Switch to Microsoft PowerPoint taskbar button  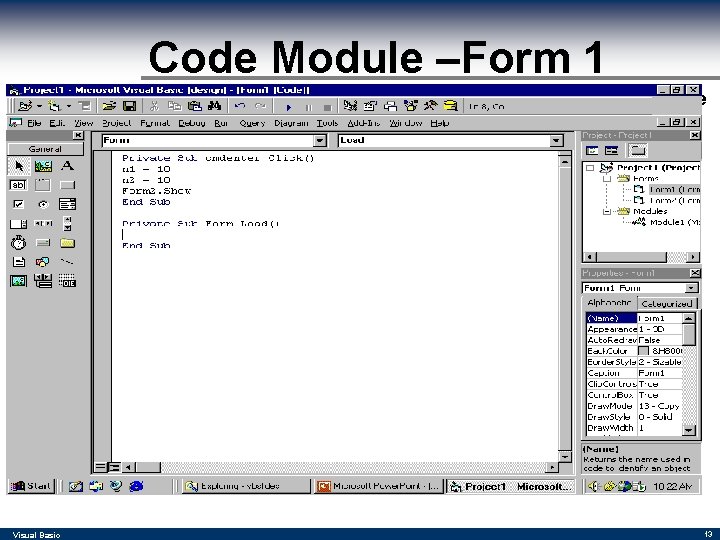point(378,486)
